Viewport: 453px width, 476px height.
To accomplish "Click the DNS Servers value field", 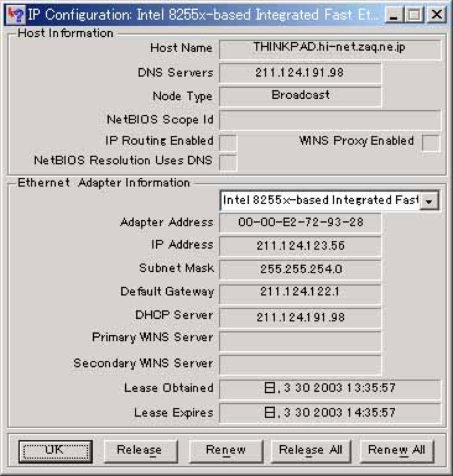I will pyautogui.click(x=300, y=73).
